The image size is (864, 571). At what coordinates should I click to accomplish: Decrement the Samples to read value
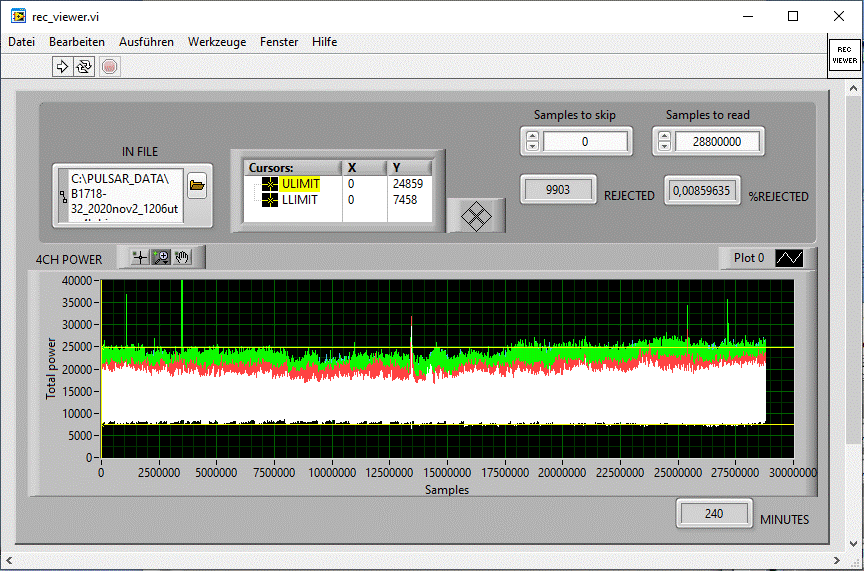pos(665,146)
